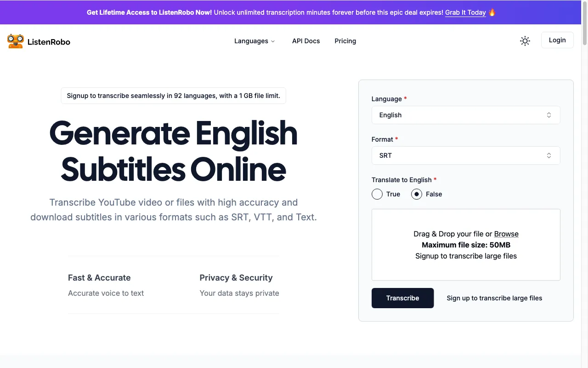Click the Login button

(x=557, y=40)
